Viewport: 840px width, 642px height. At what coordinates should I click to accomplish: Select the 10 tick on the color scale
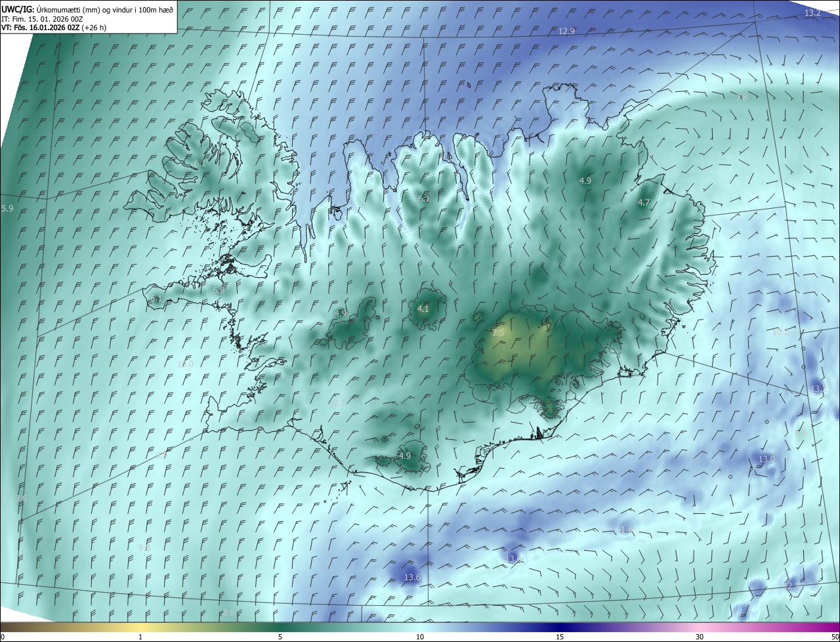tap(420, 637)
